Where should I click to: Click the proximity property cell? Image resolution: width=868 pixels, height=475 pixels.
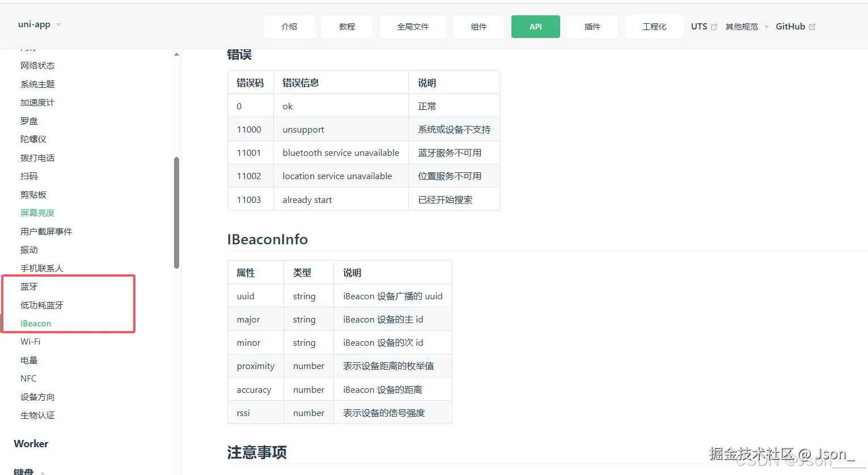pos(256,366)
